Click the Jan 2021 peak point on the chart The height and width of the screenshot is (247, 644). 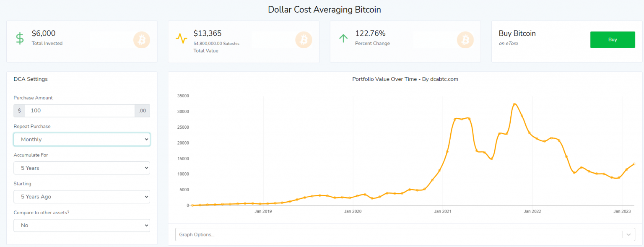(461, 119)
